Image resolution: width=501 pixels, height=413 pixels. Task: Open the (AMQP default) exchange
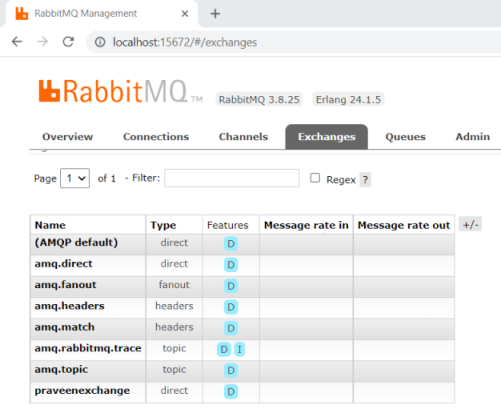coord(76,242)
